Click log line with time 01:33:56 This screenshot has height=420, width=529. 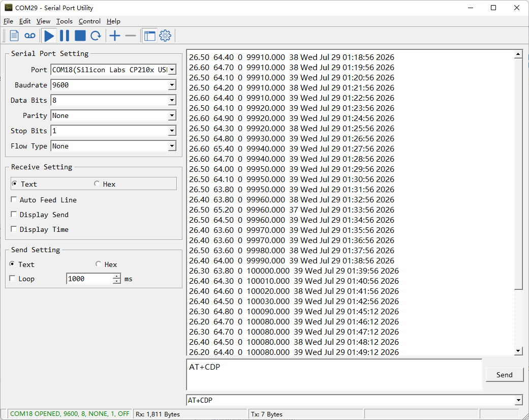click(x=292, y=210)
